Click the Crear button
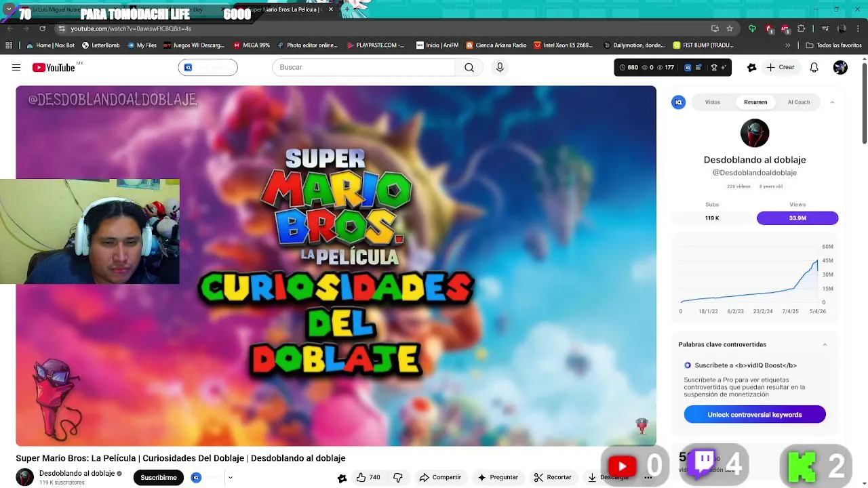The width and height of the screenshot is (868, 488). point(781,67)
